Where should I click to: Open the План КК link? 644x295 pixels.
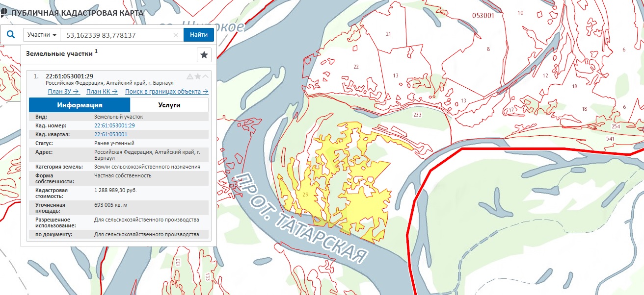click(x=102, y=92)
